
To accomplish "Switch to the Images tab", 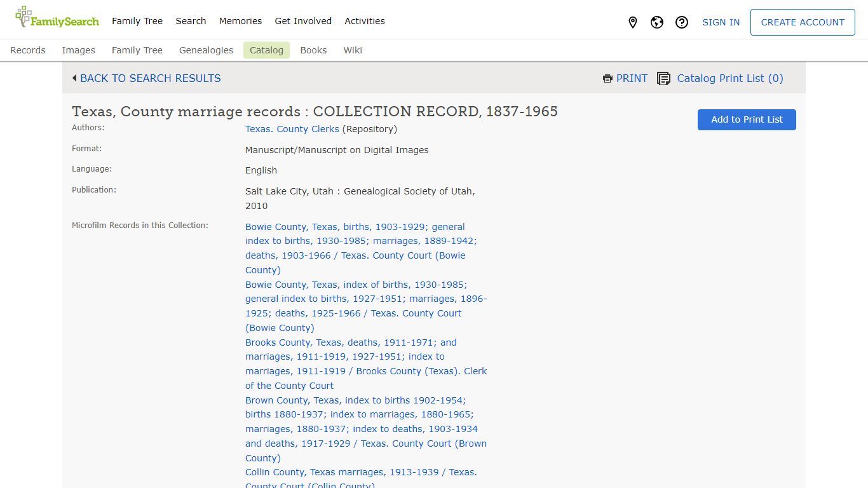I will click(79, 50).
